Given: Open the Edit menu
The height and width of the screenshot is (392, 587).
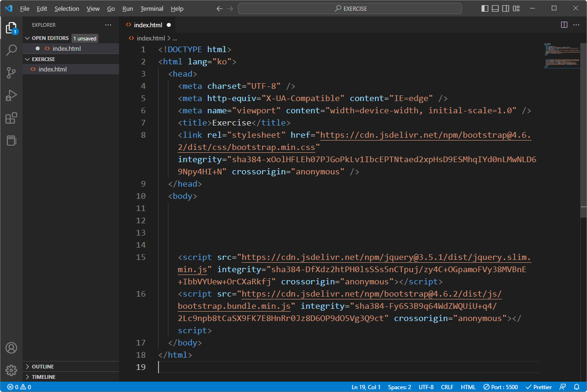Looking at the screenshot, I should (42, 8).
